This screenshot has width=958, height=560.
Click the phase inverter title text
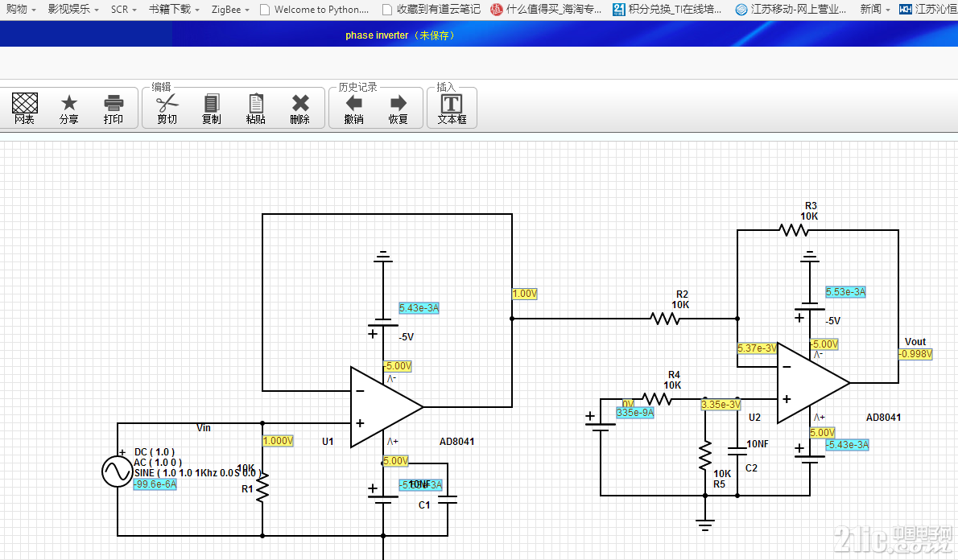click(377, 35)
